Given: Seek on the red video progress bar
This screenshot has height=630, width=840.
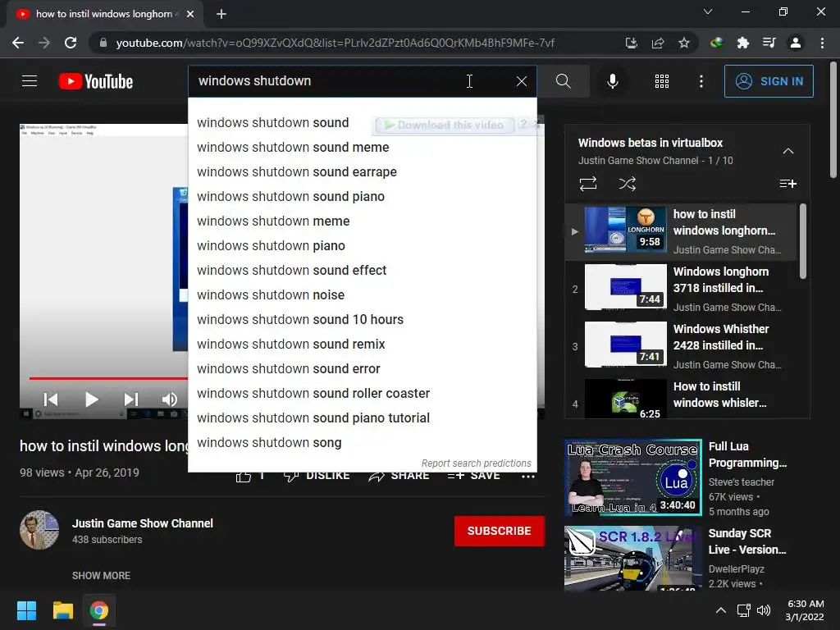Looking at the screenshot, I should point(108,378).
